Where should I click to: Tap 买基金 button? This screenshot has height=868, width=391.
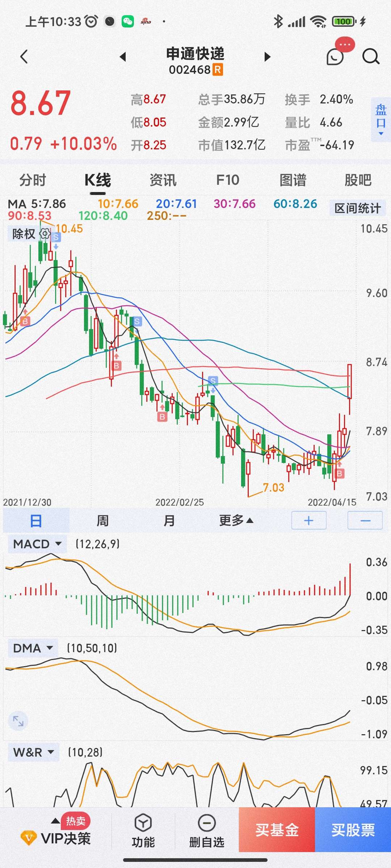coord(277,830)
